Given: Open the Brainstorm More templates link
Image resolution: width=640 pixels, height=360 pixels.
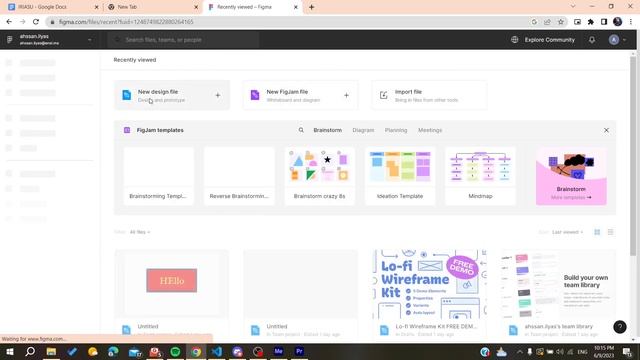Looking at the screenshot, I should click(571, 176).
